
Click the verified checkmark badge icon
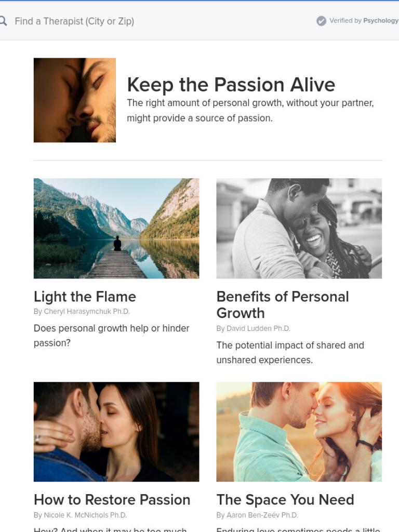point(321,21)
